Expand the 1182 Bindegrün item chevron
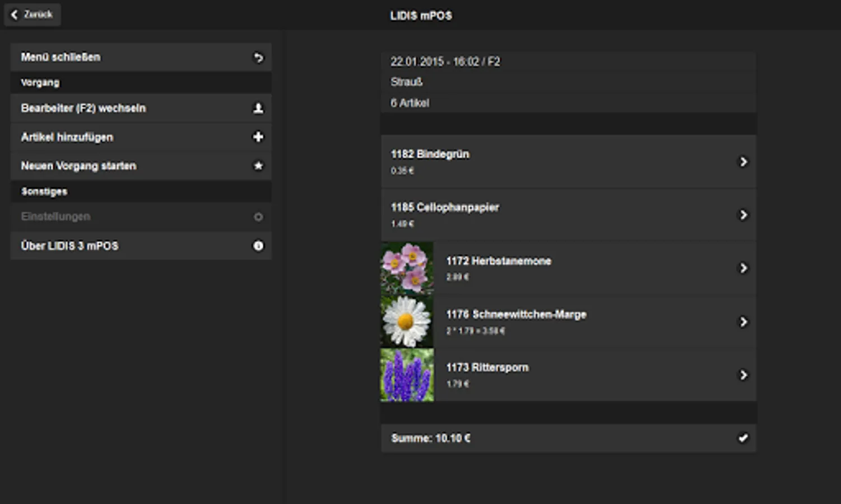 pyautogui.click(x=744, y=162)
